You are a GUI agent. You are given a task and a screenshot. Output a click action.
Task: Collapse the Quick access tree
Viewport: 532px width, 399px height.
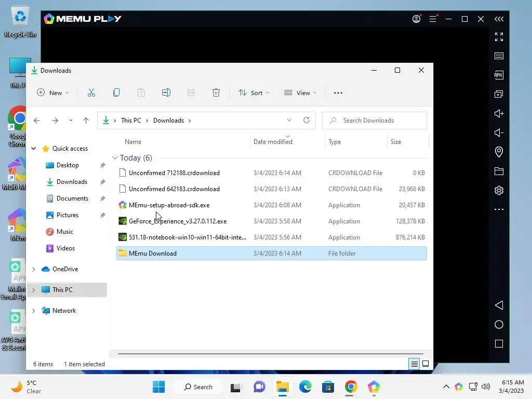tap(34, 148)
